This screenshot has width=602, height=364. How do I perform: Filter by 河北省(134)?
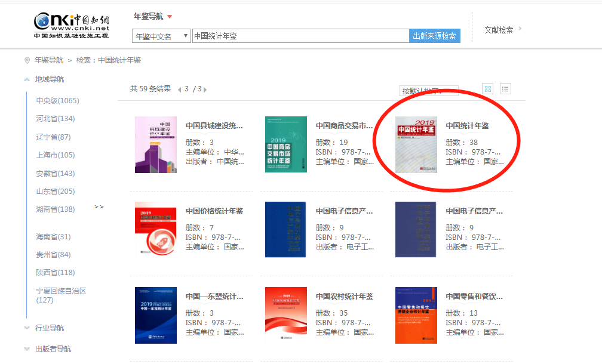[56, 119]
